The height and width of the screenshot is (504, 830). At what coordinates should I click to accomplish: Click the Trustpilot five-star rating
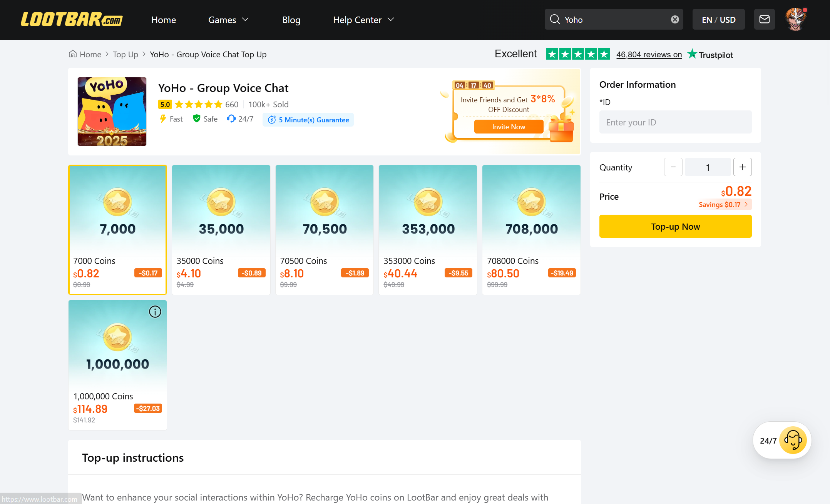click(578, 54)
